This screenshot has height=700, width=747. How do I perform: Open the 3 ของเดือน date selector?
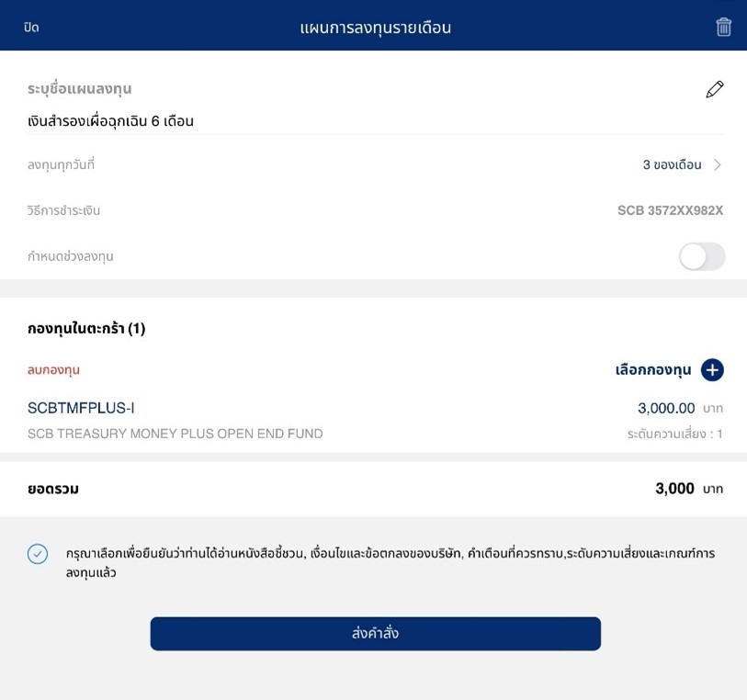pos(672,164)
